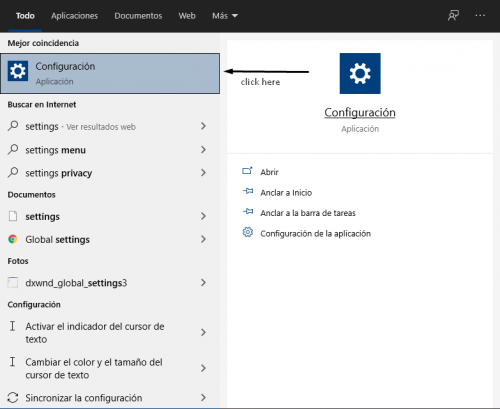The image size is (500, 409).
Task: Click the pin icon for Anclar a Inicio
Action: (248, 192)
